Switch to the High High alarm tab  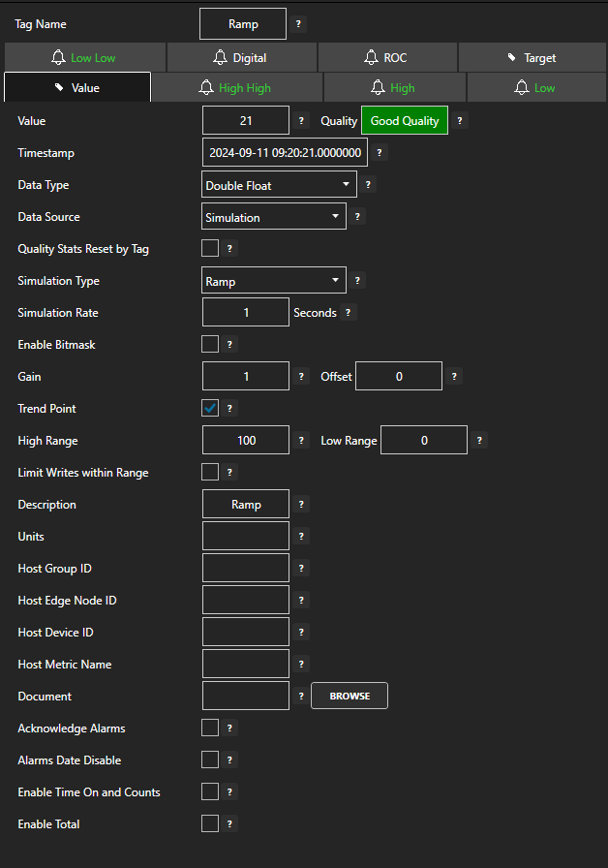click(x=236, y=87)
